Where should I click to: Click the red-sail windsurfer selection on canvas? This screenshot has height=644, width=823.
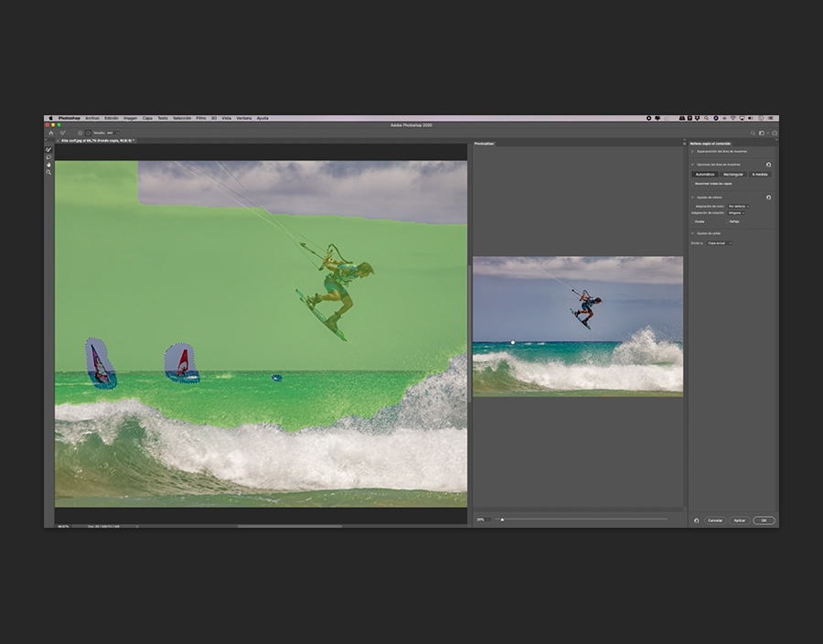pos(182,362)
